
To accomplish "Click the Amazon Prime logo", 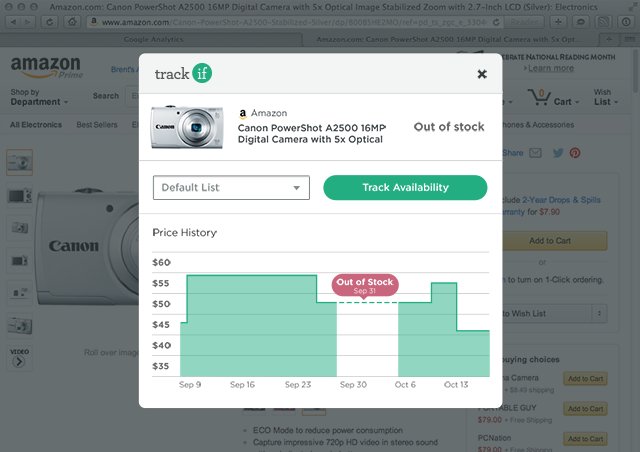I will click(x=47, y=67).
